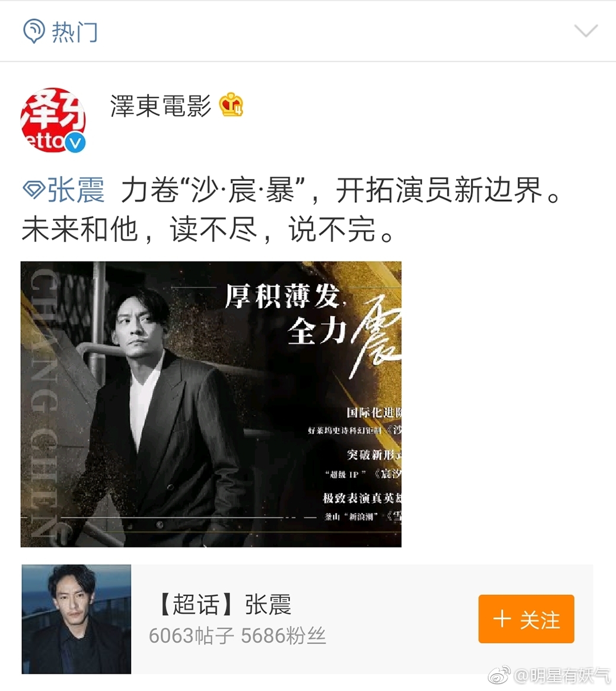Screen dimensions: 616x691
Task: Tap the blue verified V badge
Action: coord(76,142)
